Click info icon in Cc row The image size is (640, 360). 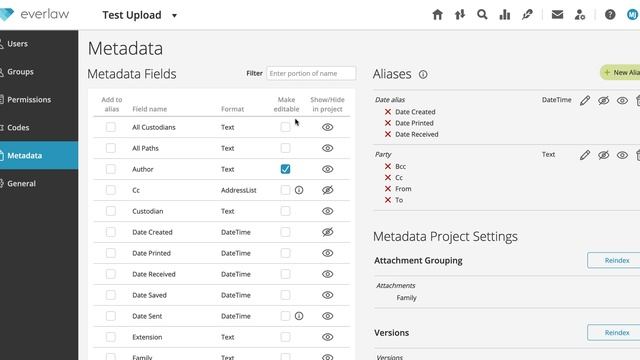[x=299, y=190]
